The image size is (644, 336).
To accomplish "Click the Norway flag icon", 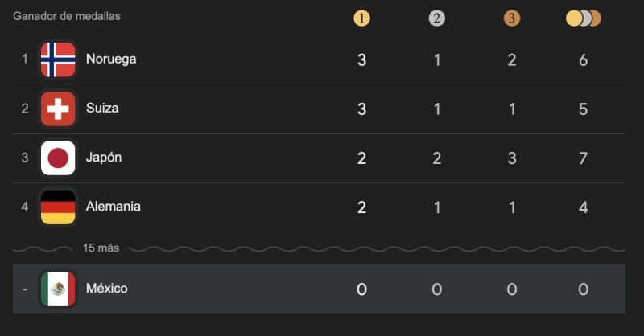I will click(x=58, y=59).
